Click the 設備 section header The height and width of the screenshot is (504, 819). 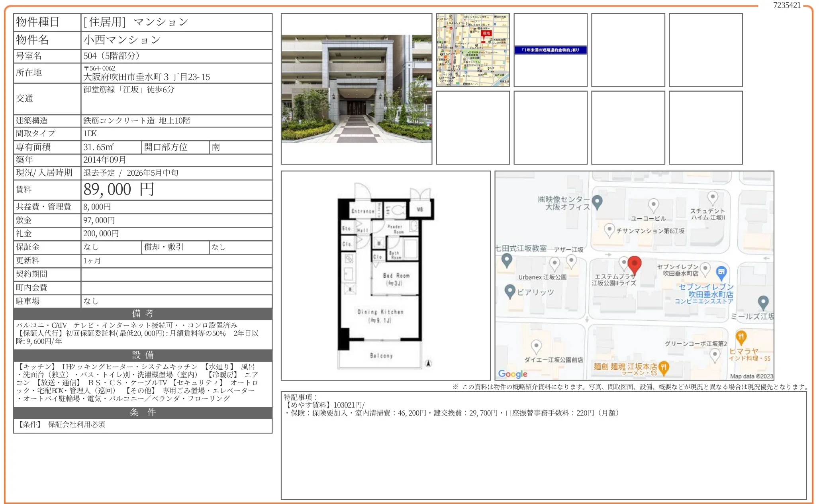coord(143,355)
